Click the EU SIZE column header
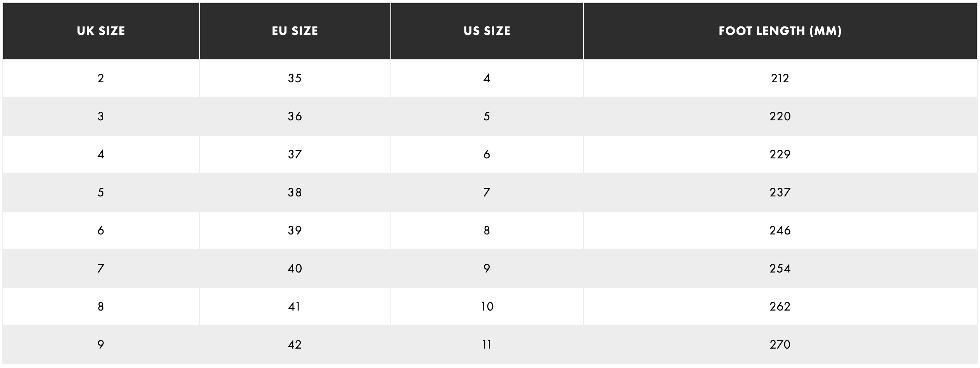Image resolution: width=980 pixels, height=368 pixels. 295,31
